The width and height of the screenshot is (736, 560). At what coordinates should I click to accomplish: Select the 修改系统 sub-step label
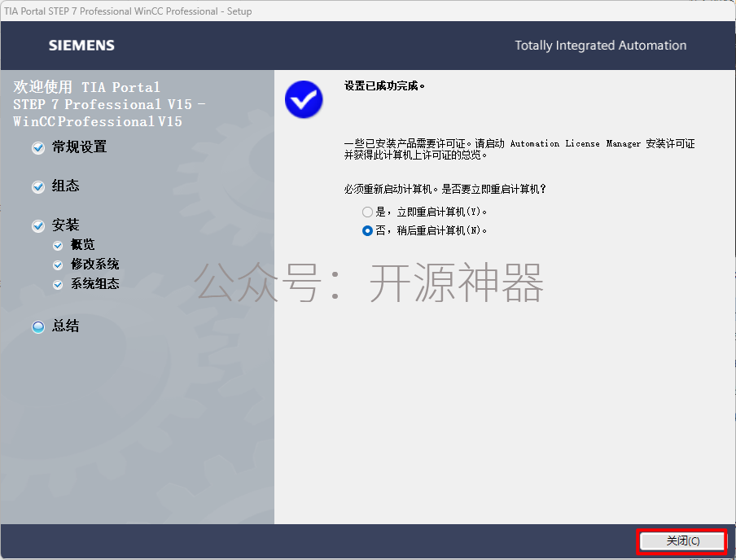click(x=94, y=265)
